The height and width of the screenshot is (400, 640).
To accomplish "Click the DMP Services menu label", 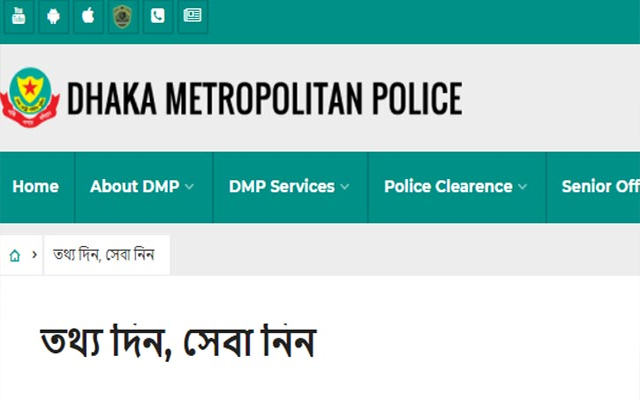I will 281,187.
